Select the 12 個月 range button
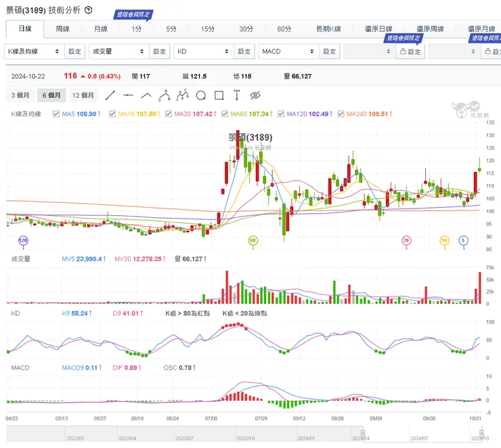Image resolution: width=501 pixels, height=448 pixels. tap(83, 95)
